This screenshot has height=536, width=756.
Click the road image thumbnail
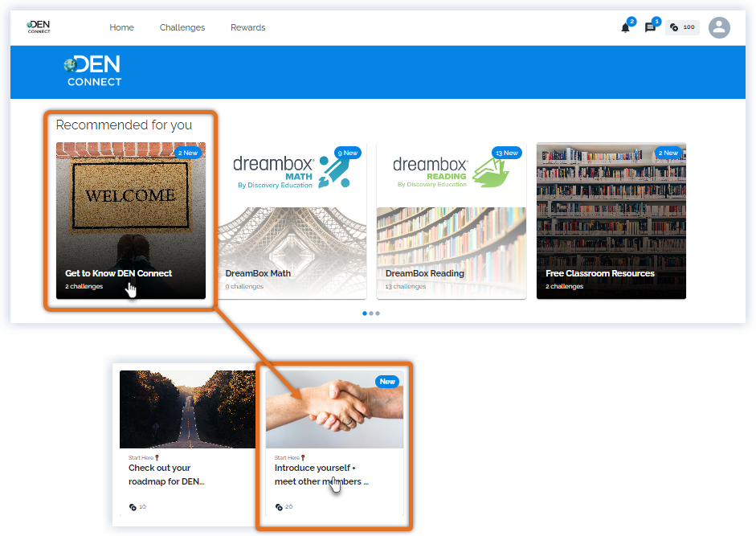[x=187, y=409]
